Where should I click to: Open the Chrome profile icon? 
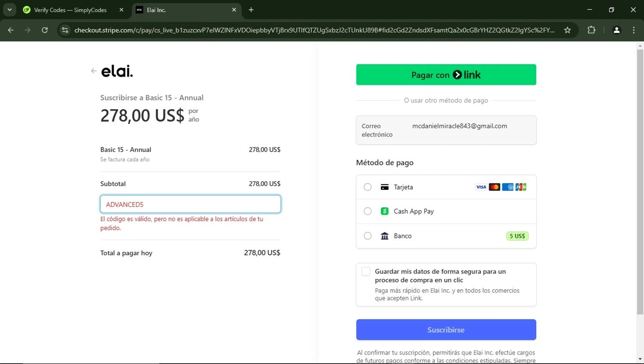[x=617, y=30]
